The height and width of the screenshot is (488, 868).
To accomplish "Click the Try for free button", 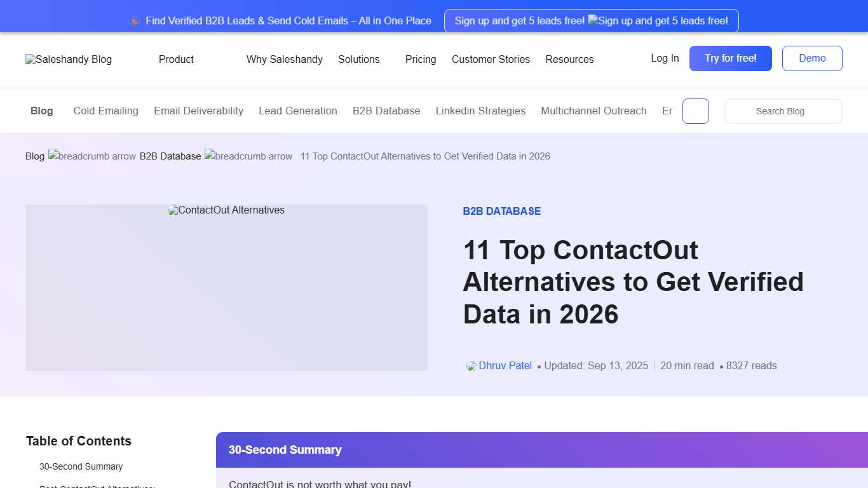I will 730,58.
